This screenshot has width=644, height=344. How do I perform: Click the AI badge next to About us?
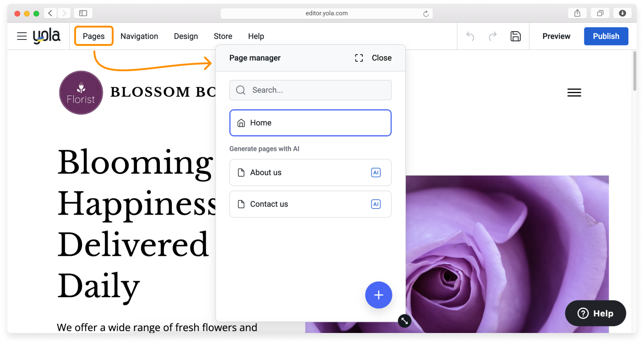[x=376, y=172]
